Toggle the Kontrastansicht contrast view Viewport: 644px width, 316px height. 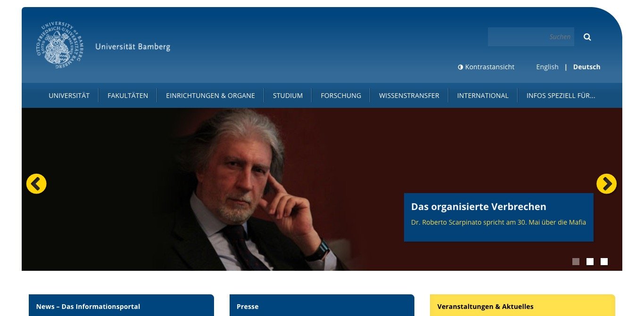(x=486, y=67)
